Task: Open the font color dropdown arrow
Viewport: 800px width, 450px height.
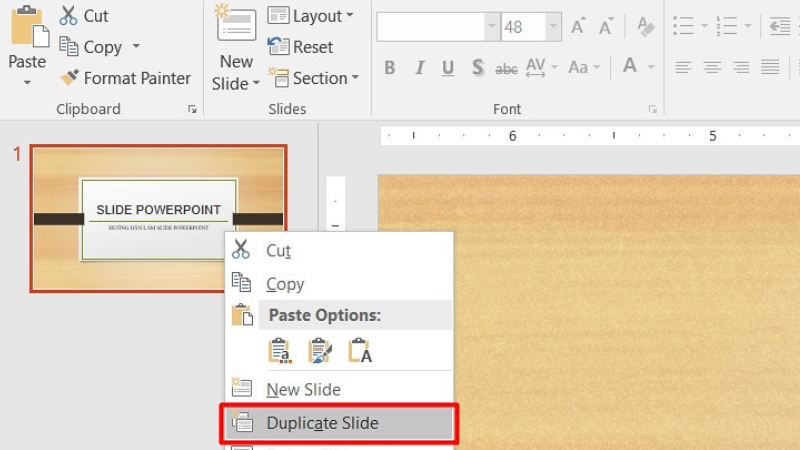Action: [651, 67]
